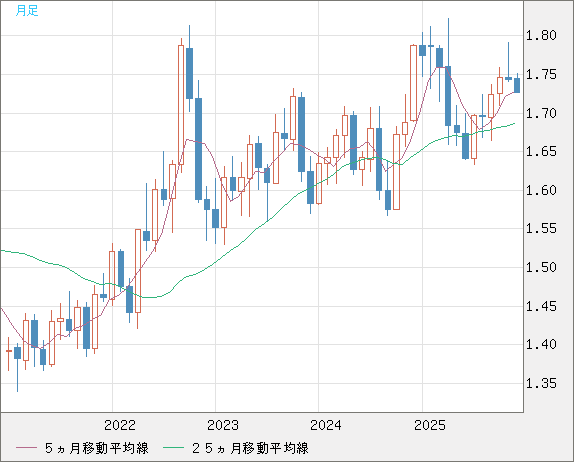Click the 1.35 price axis label
This screenshot has width=574, height=462.
coord(541,384)
